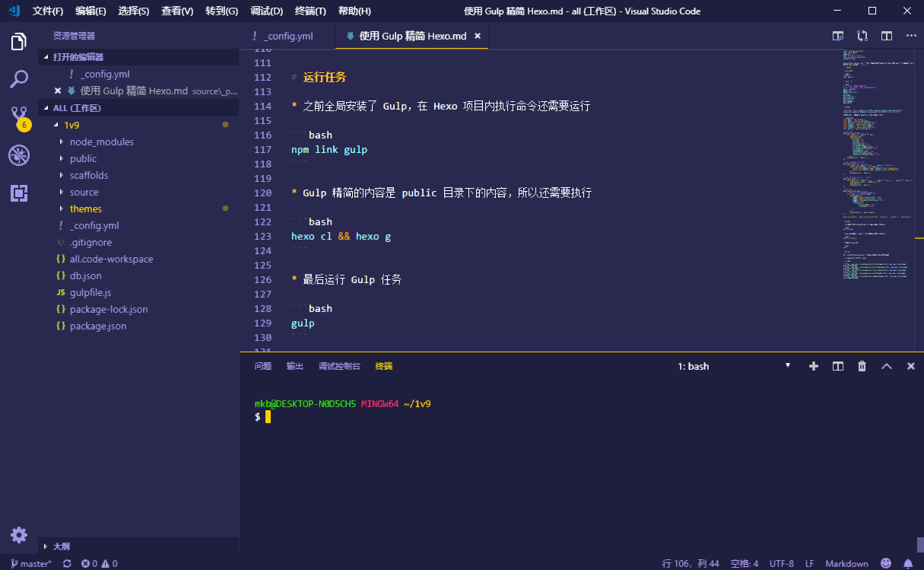Click line and column indicator 行 106
The height and width of the screenshot is (570, 924).
tap(691, 564)
